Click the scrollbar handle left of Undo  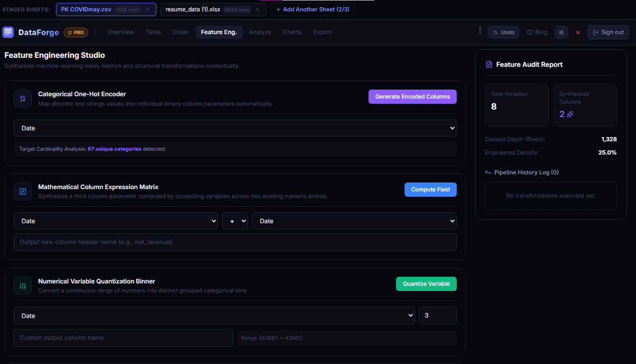480,30
